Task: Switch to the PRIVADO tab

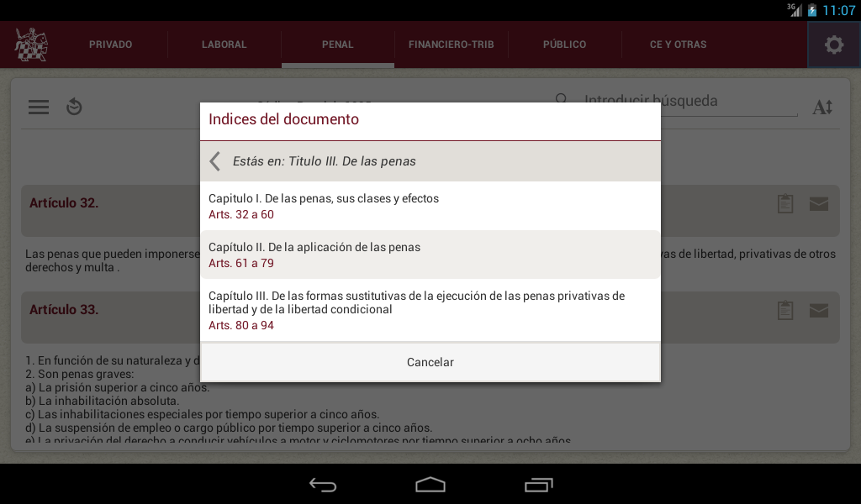Action: [110, 45]
